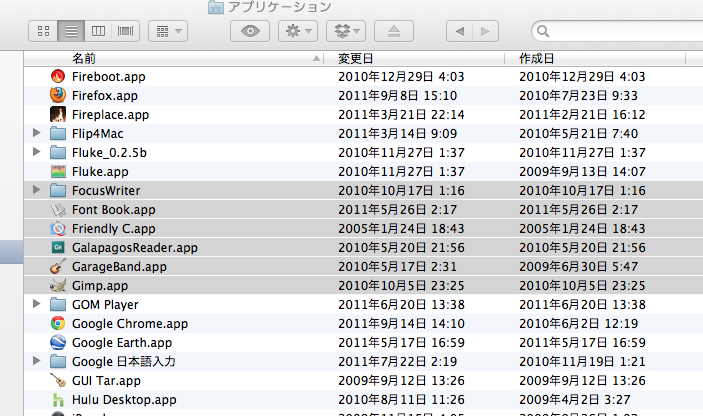The height and width of the screenshot is (416, 703).
Task: Expand the FocusWriter folder
Action: point(37,190)
